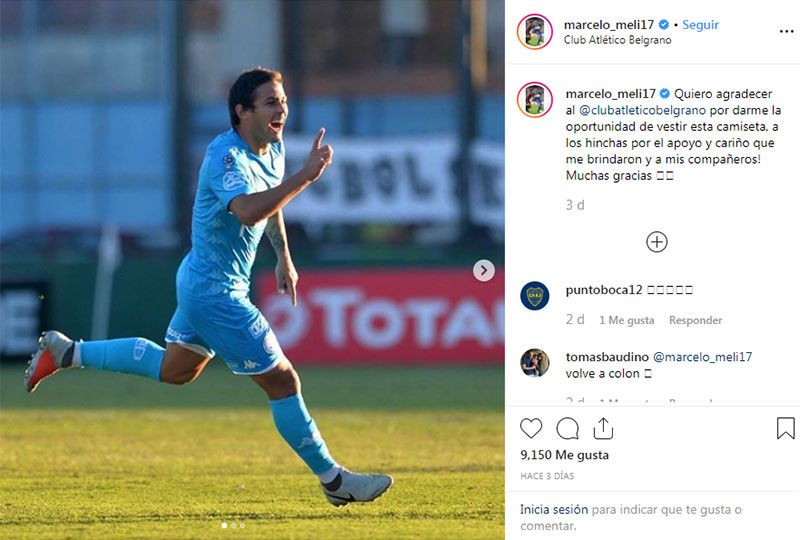This screenshot has height=540, width=800.
Task: Open the comment speech bubble icon
Action: click(x=567, y=428)
